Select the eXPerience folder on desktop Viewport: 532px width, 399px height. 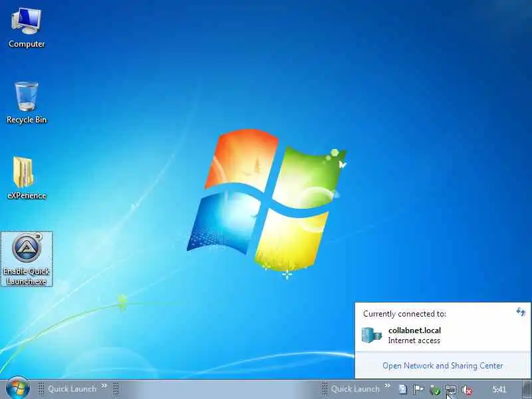27,178
